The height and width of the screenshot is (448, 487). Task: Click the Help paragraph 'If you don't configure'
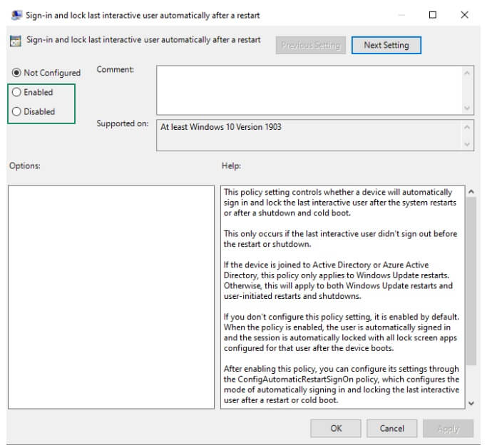pyautogui.click(x=342, y=332)
